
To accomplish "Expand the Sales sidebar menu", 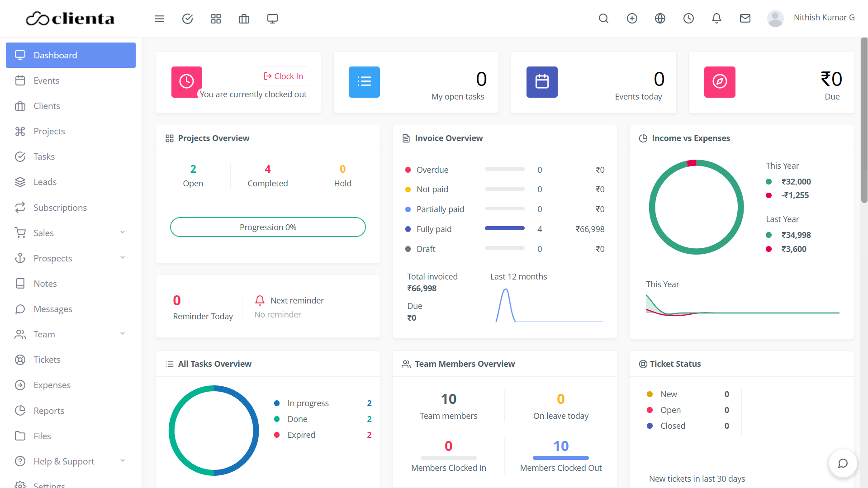I will pos(70,232).
